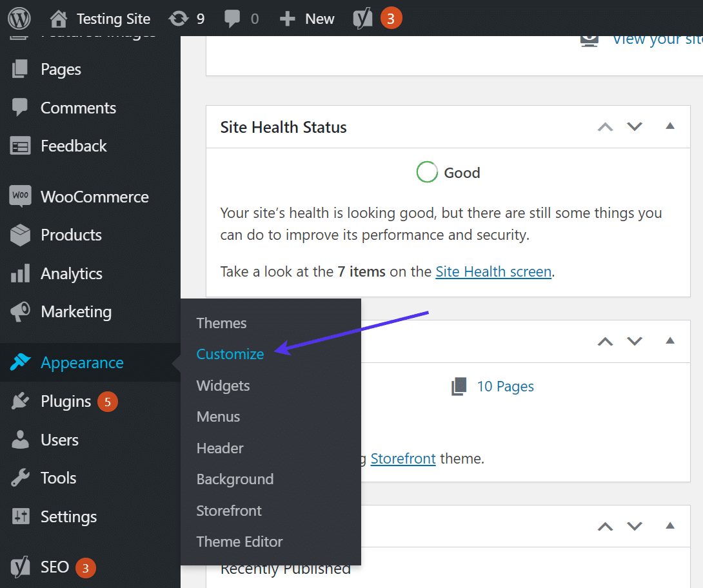The height and width of the screenshot is (588, 703).
Task: Click the Settings sliders icon
Action: click(x=21, y=516)
